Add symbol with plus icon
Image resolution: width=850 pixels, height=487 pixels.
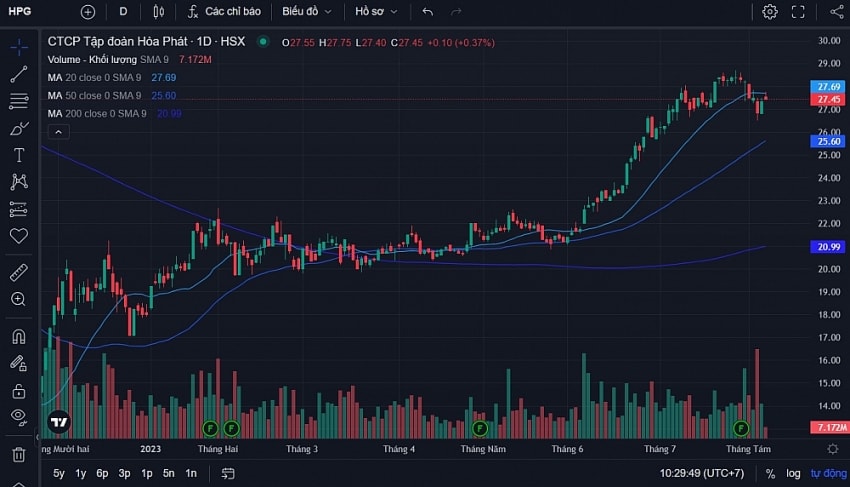pyautogui.click(x=87, y=12)
